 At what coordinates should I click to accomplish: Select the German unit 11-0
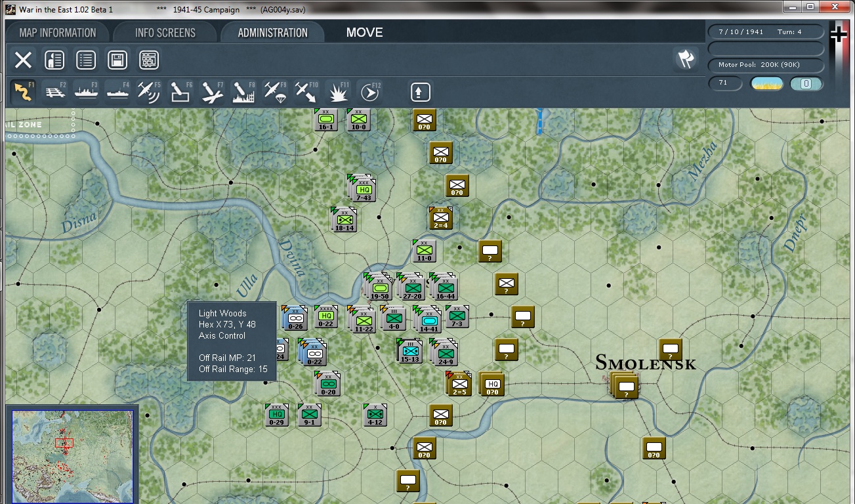pyautogui.click(x=424, y=251)
